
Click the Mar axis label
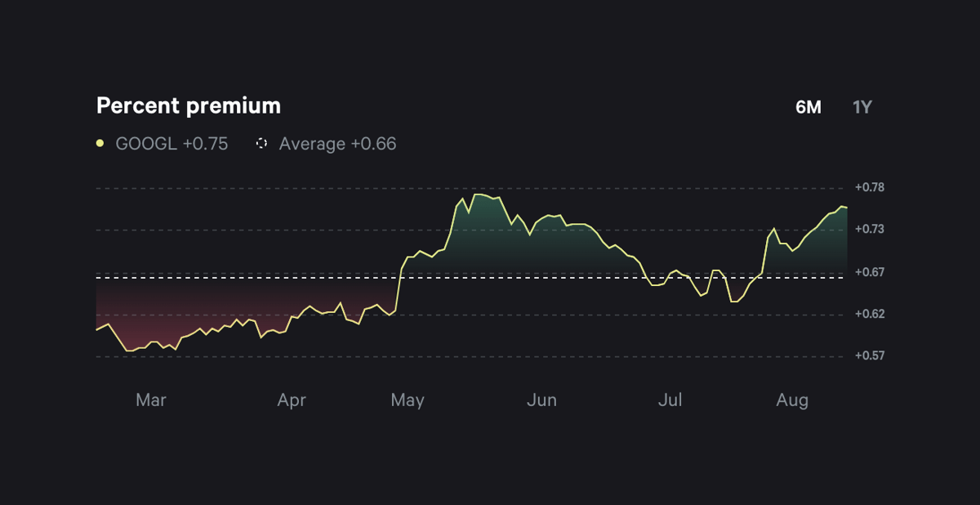(151, 400)
